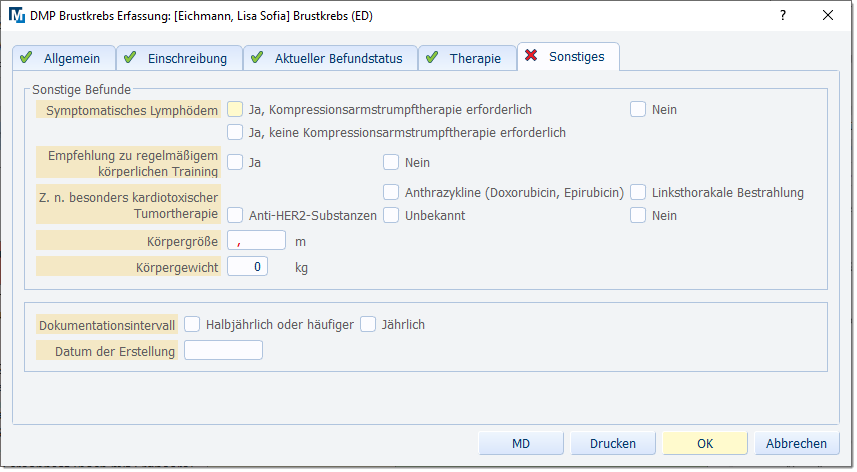Select the Sonstiges tab
The width and height of the screenshot is (857, 472).
tap(568, 56)
